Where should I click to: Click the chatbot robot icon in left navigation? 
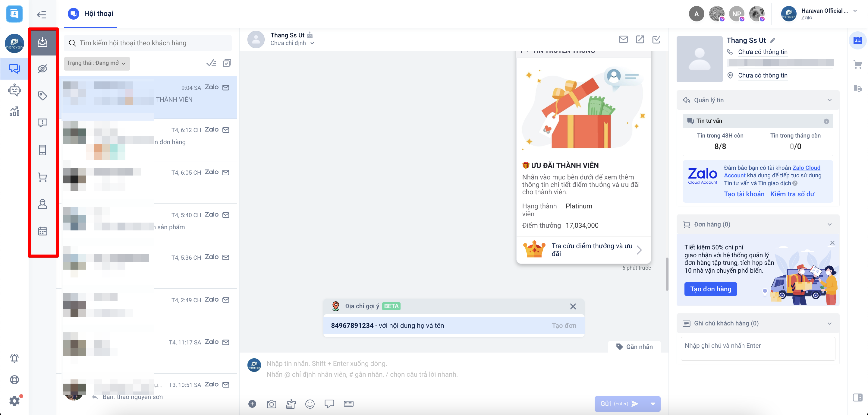coord(14,90)
